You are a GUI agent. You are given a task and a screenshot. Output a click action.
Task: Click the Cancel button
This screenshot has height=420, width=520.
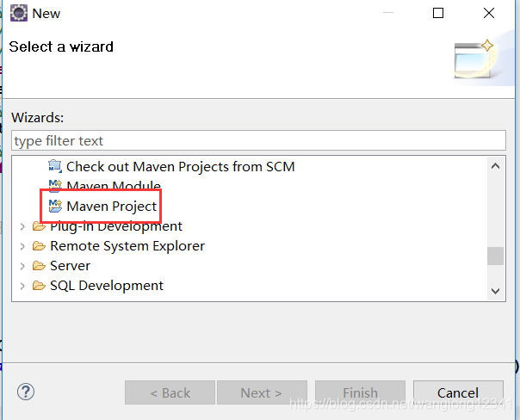(x=458, y=392)
